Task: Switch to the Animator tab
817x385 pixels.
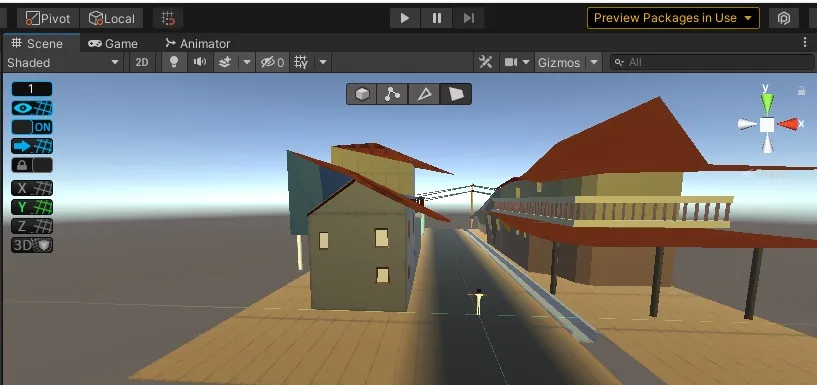Action: click(x=197, y=44)
